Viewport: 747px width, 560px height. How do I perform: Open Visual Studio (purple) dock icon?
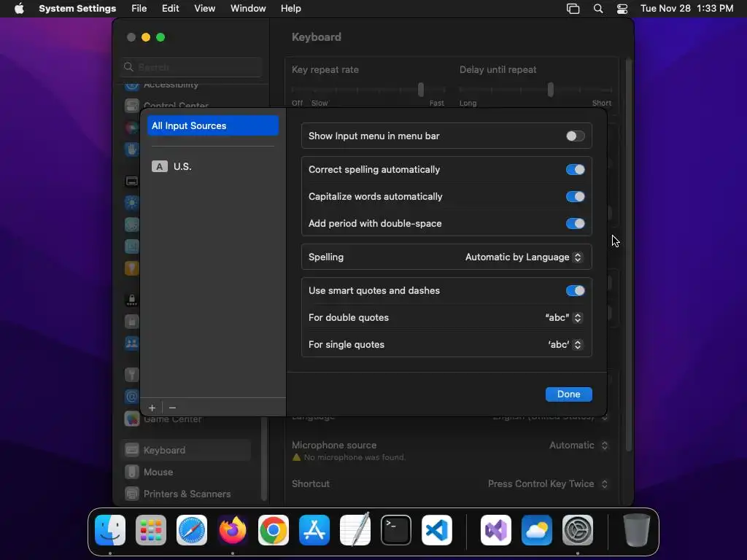click(x=496, y=530)
